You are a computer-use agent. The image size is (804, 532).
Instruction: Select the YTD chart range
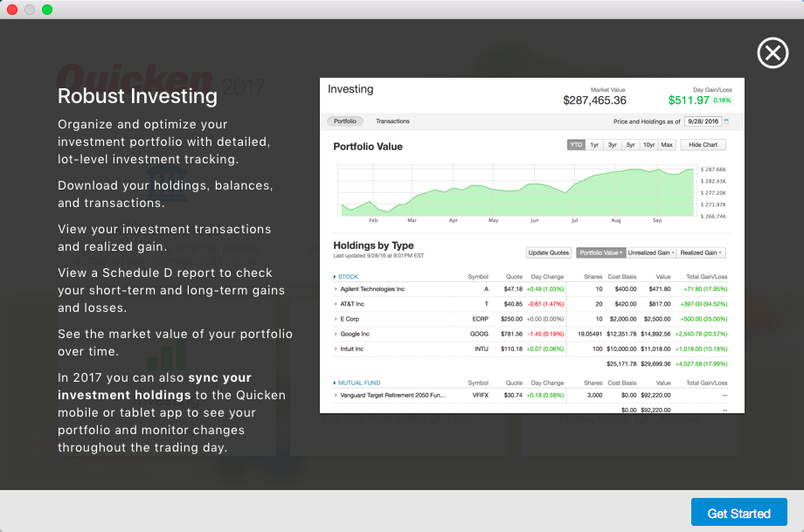(x=576, y=145)
